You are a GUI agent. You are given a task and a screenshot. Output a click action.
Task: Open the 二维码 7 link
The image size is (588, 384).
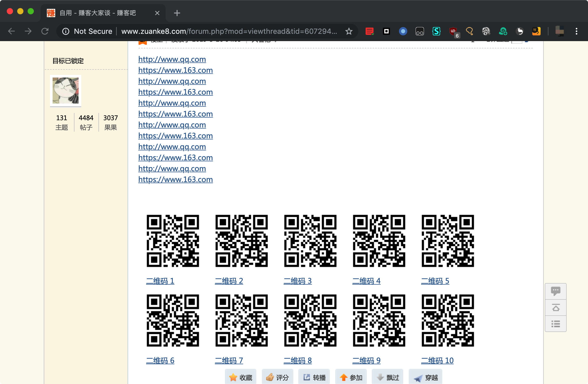pos(229,361)
